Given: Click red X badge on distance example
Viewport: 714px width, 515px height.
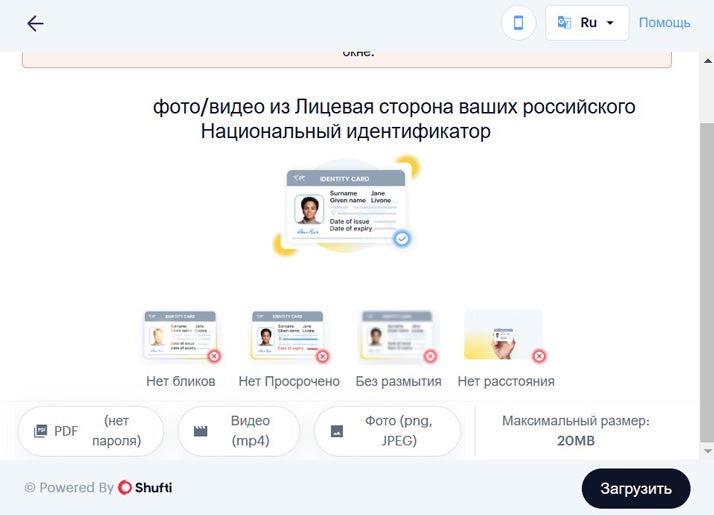Looking at the screenshot, I should pos(539,356).
